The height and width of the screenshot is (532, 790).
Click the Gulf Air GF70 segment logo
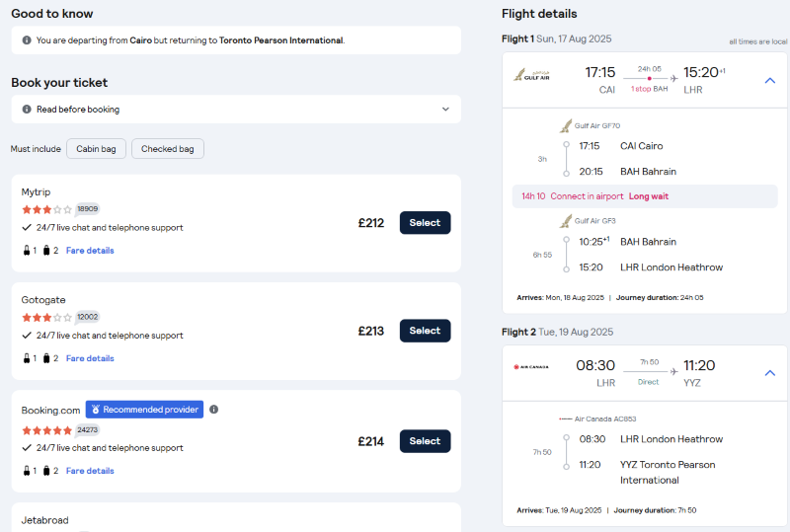566,126
